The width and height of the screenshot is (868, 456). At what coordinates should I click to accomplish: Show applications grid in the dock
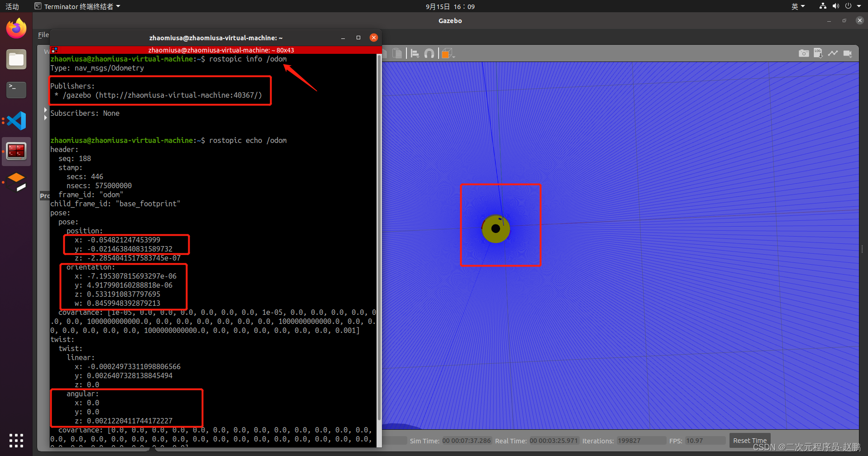[16, 440]
